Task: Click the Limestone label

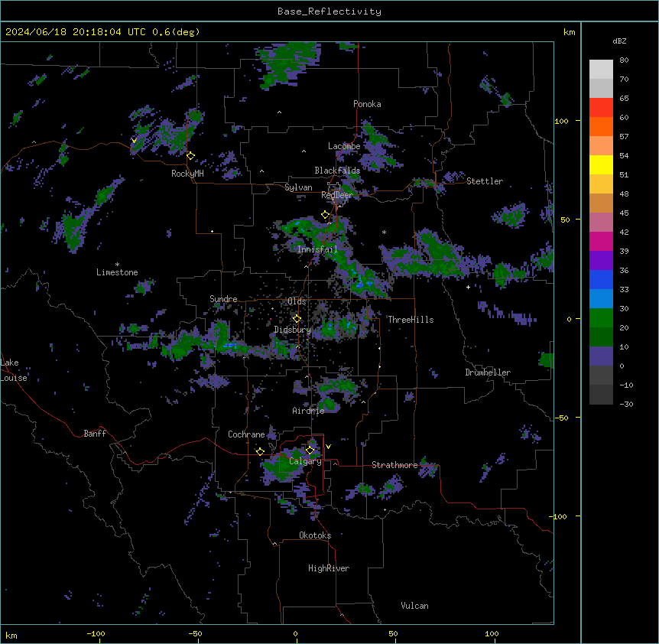Action: pos(117,272)
